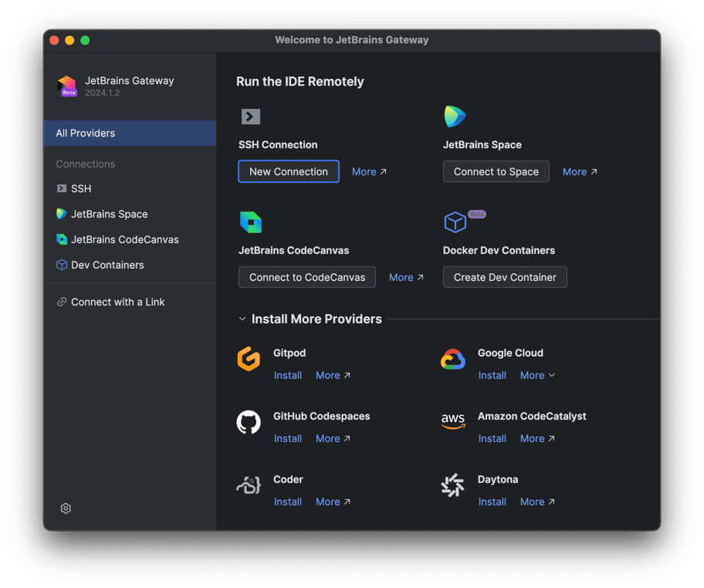The width and height of the screenshot is (704, 588).
Task: Click the link chain icon in sidebar
Action: pyautogui.click(x=62, y=302)
